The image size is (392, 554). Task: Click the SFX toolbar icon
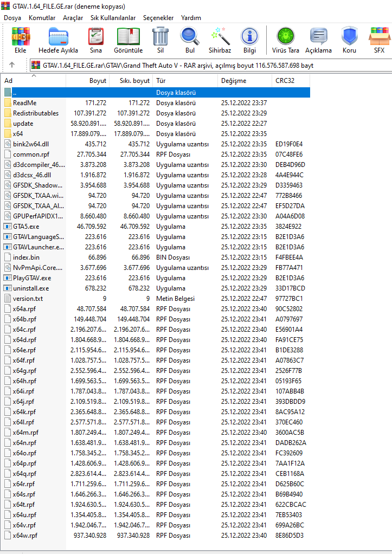pyautogui.click(x=380, y=36)
